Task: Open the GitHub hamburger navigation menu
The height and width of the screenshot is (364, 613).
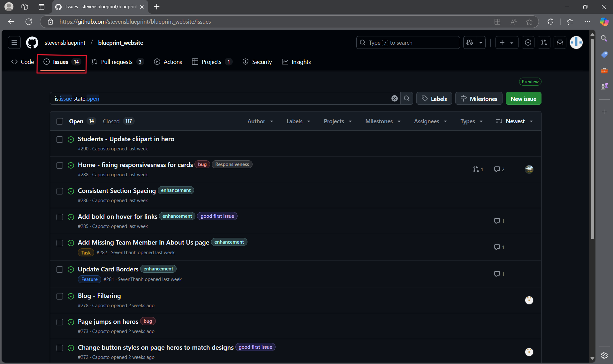Action: [14, 42]
